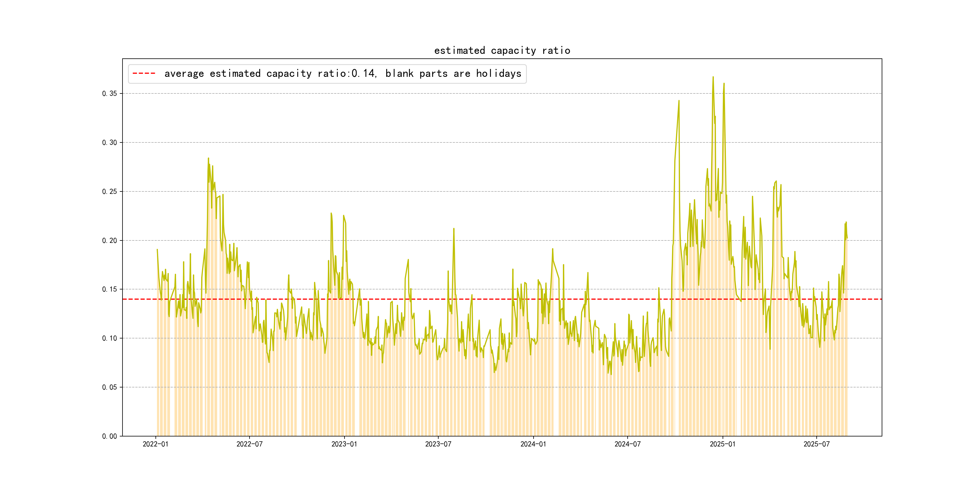Click the 2025-07 x-axis tick label
The width and height of the screenshot is (980, 490).
[816, 444]
